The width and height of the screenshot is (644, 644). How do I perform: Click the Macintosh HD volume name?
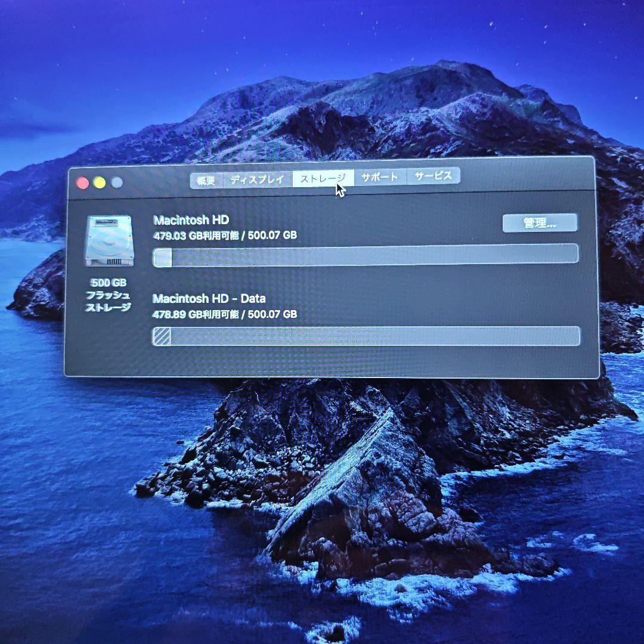coord(191,220)
